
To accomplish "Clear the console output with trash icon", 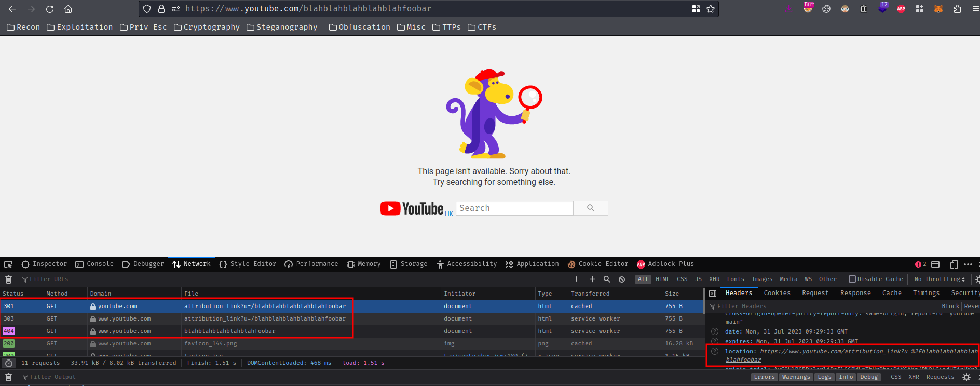I will click(8, 377).
